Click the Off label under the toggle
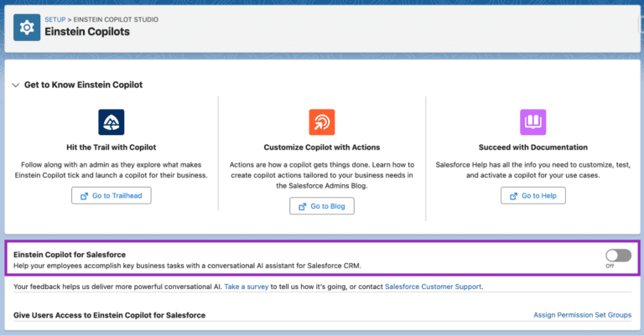 click(x=610, y=266)
